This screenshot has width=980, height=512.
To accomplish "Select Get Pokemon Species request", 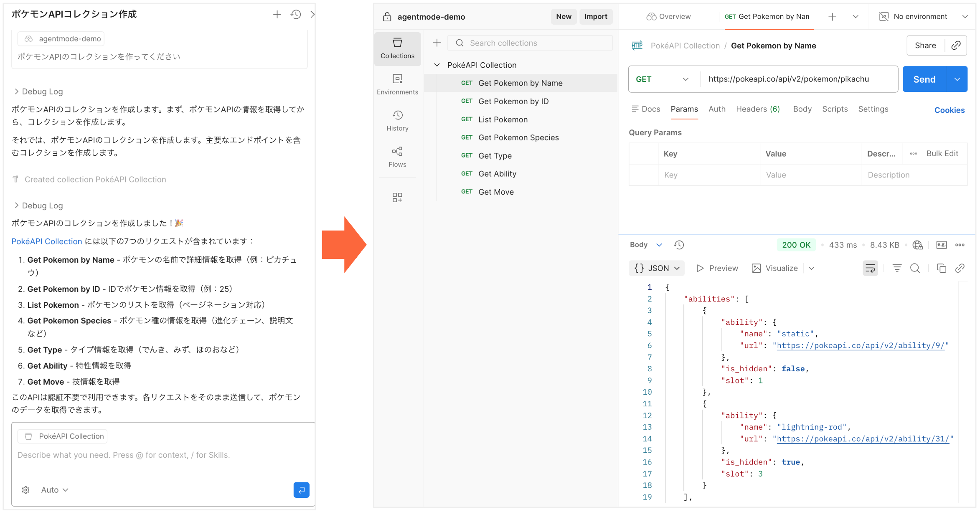I will click(x=518, y=138).
